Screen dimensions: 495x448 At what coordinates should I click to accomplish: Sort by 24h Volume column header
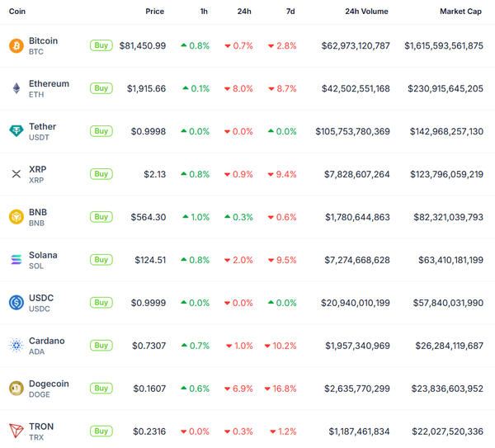pyautogui.click(x=366, y=12)
